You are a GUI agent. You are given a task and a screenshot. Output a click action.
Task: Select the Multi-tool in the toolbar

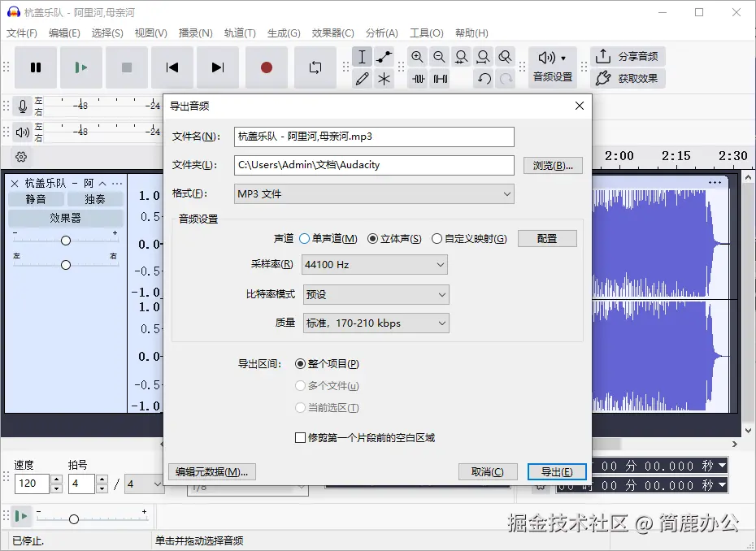coord(384,78)
